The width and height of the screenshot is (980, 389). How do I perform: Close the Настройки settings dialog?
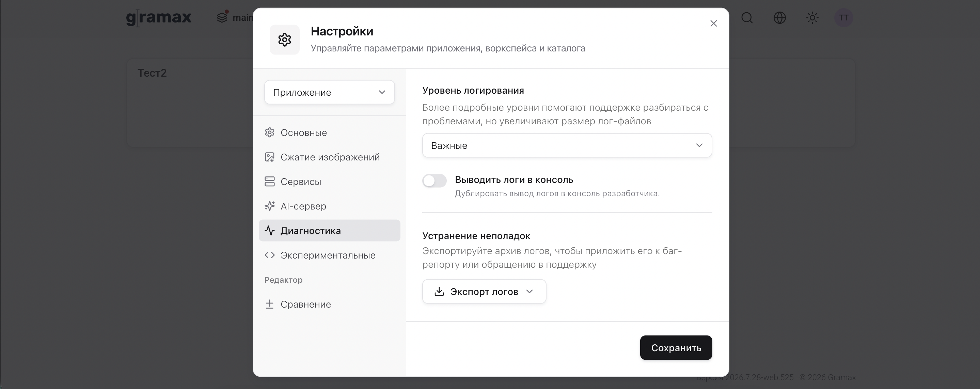coord(713,24)
